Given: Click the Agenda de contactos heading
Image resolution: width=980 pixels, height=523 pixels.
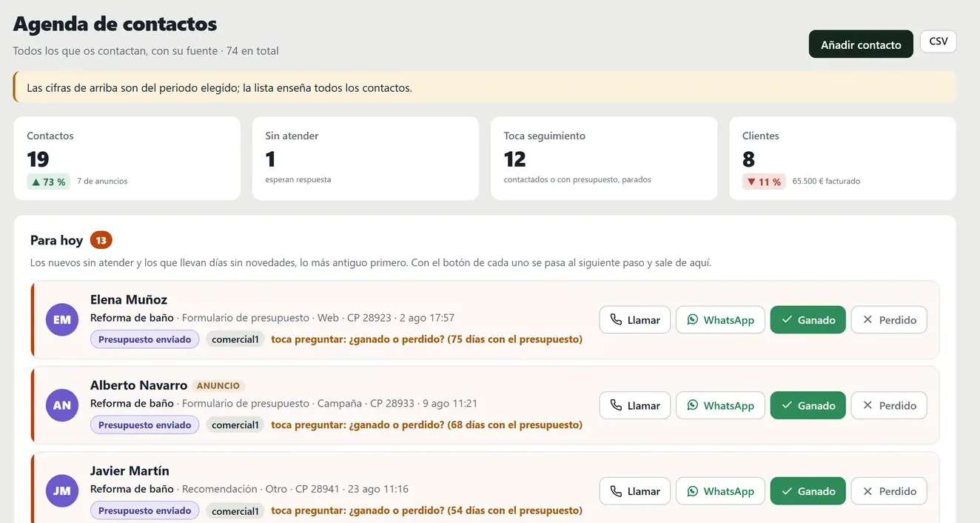Looking at the screenshot, I should pos(115,24).
